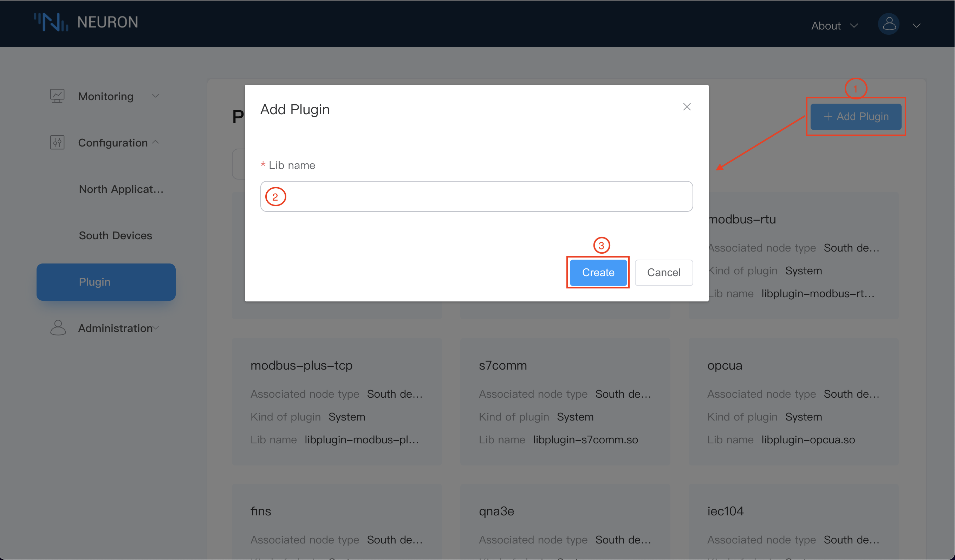Click libplugin-opcua.so lib name
Image resolution: width=955 pixels, height=560 pixels.
808,439
